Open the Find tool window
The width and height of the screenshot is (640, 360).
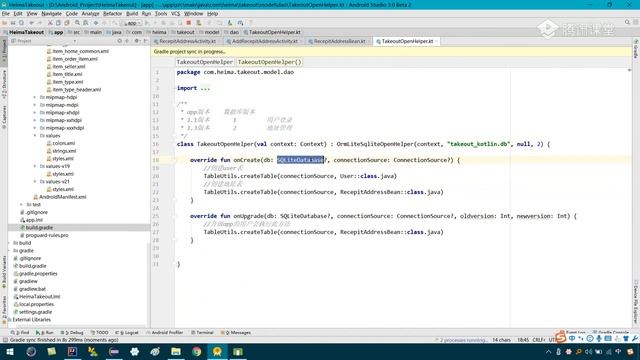(20, 333)
